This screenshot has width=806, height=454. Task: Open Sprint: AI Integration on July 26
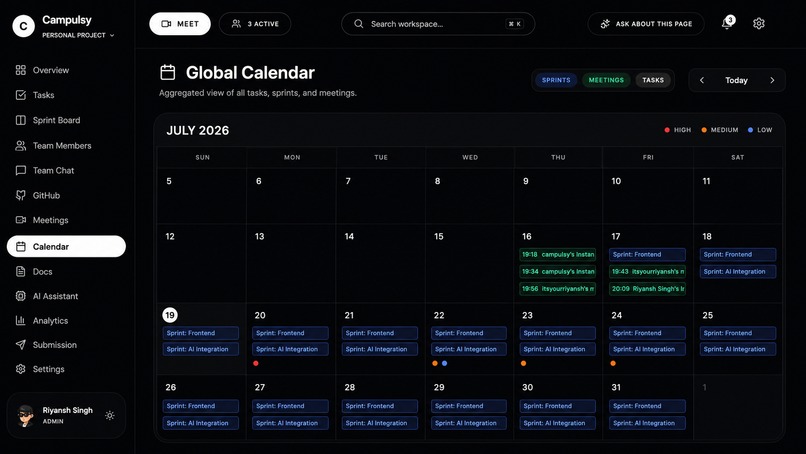click(200, 423)
